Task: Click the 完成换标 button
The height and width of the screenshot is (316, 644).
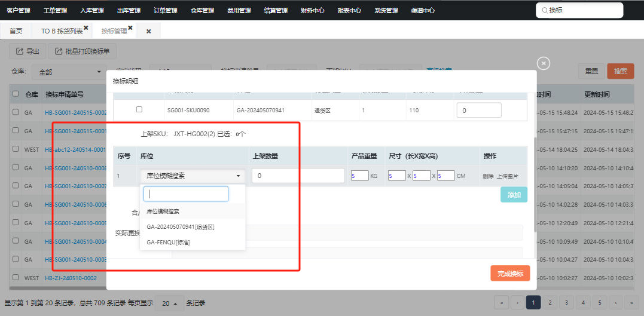Action: click(x=510, y=274)
